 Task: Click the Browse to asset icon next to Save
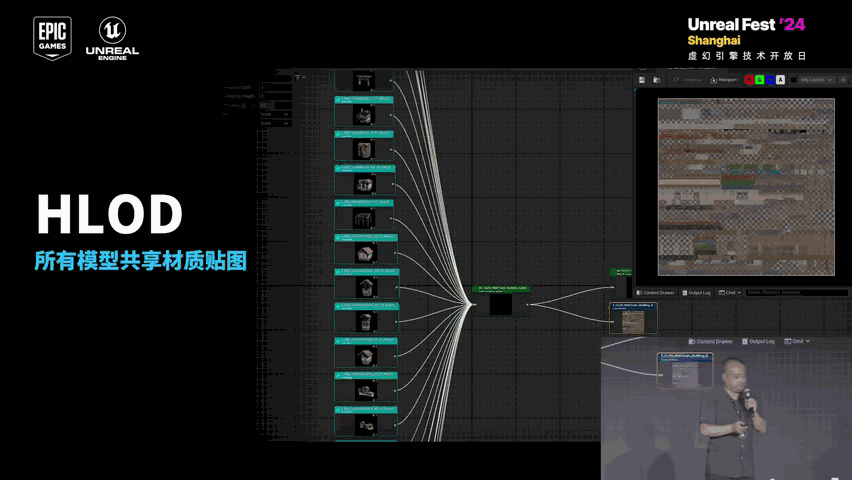656,80
